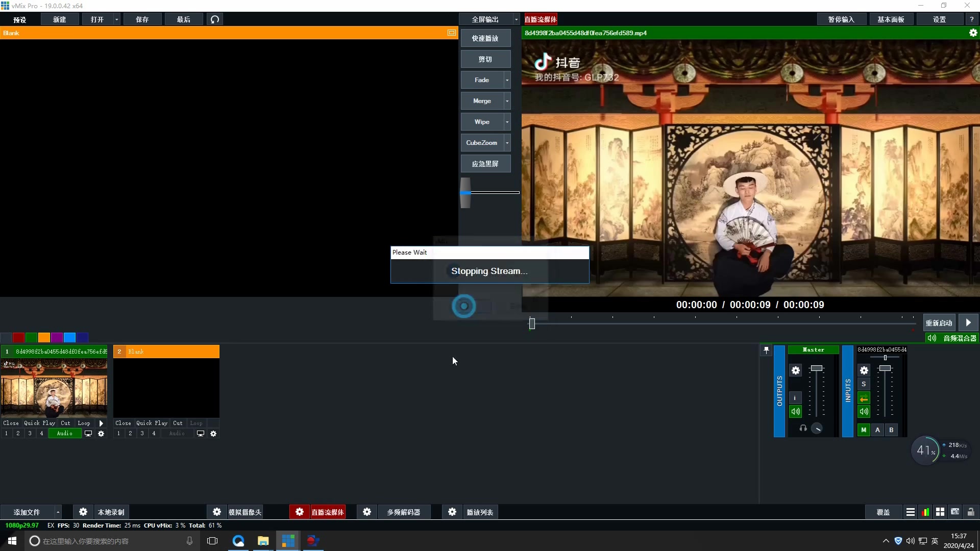
Task: Click the snapshot camera icon bottom right
Action: click(955, 512)
